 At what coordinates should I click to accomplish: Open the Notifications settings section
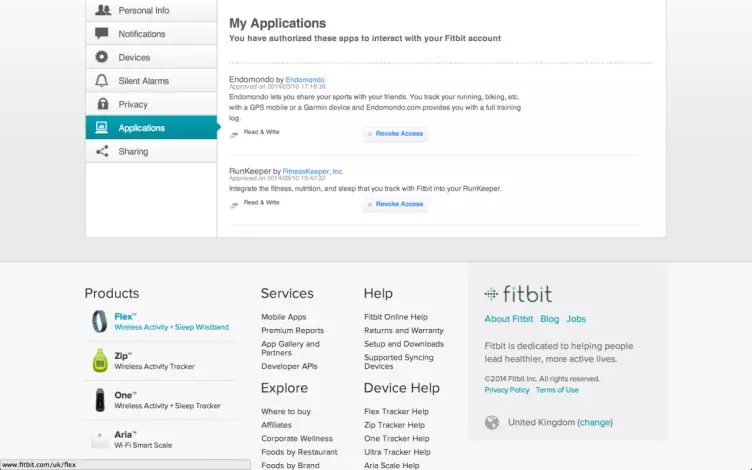pos(152,34)
